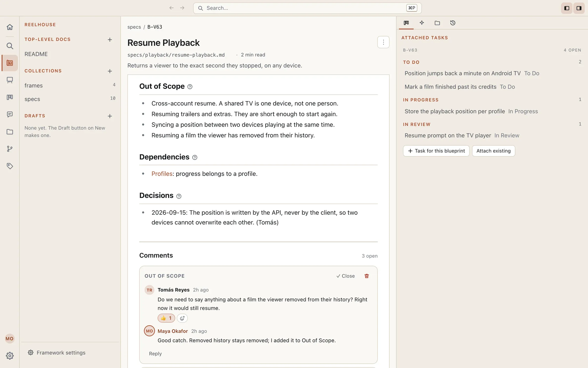Toggle the left sidebar panel
Screen dimensions: 588x368
coord(567,8)
